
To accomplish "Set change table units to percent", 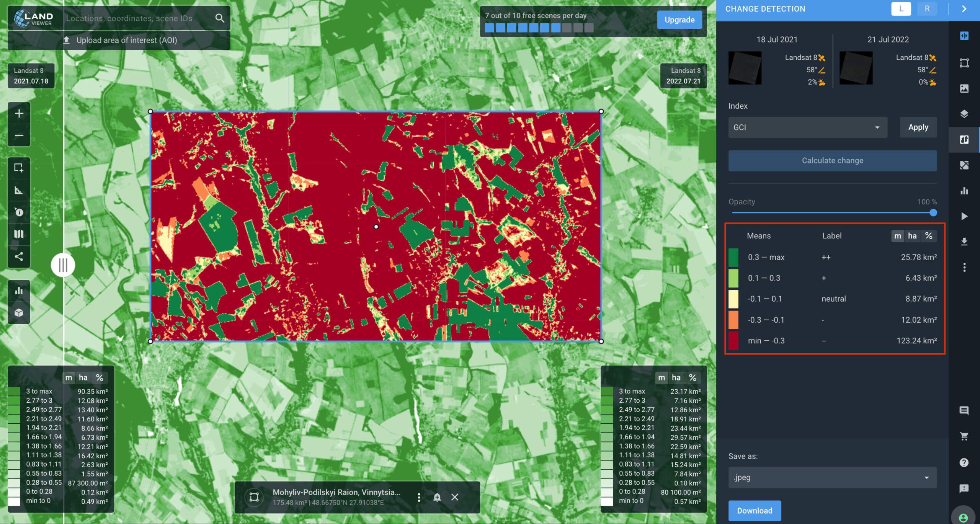I will click(929, 236).
